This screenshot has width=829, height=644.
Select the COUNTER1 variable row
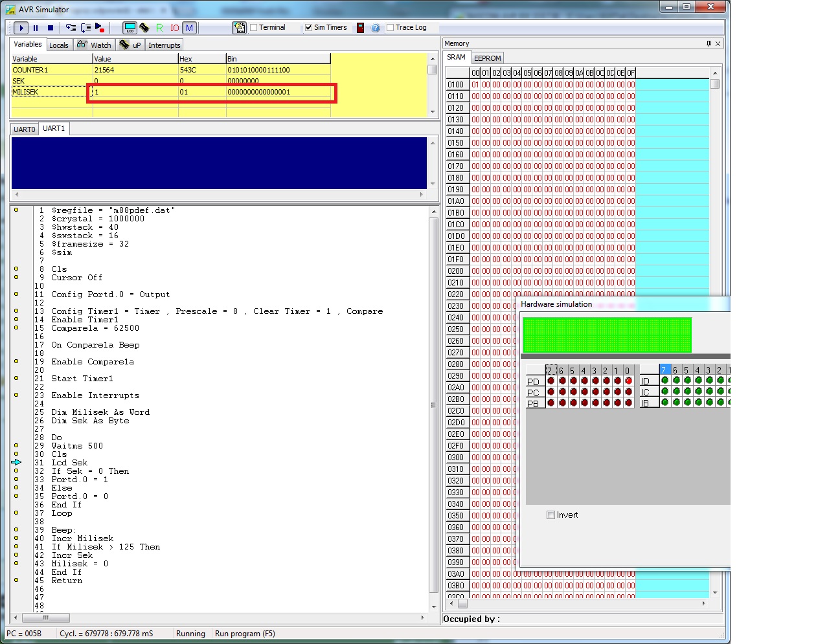coord(171,70)
